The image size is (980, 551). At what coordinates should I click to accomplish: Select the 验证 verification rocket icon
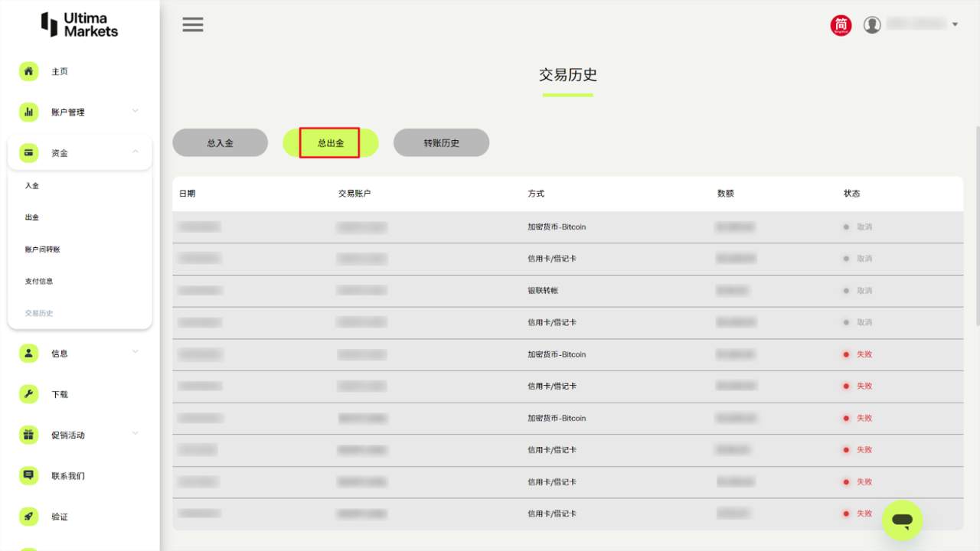point(28,517)
